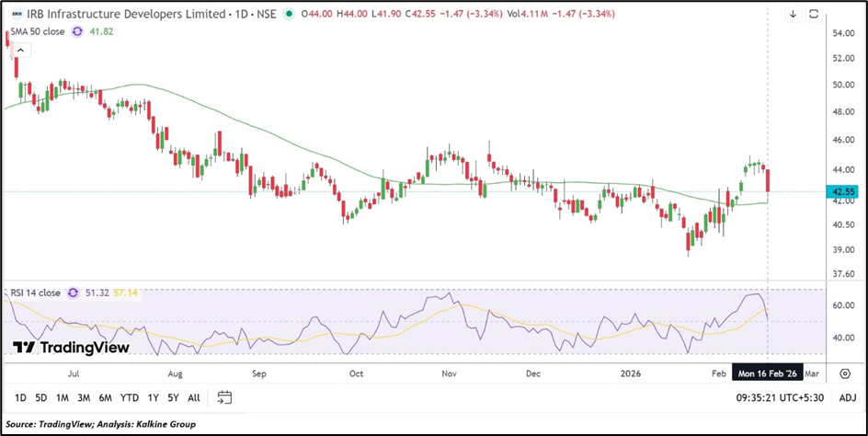This screenshot has height=436, width=868.
Task: Click the down arrow icon at chart top-right
Action: (793, 14)
